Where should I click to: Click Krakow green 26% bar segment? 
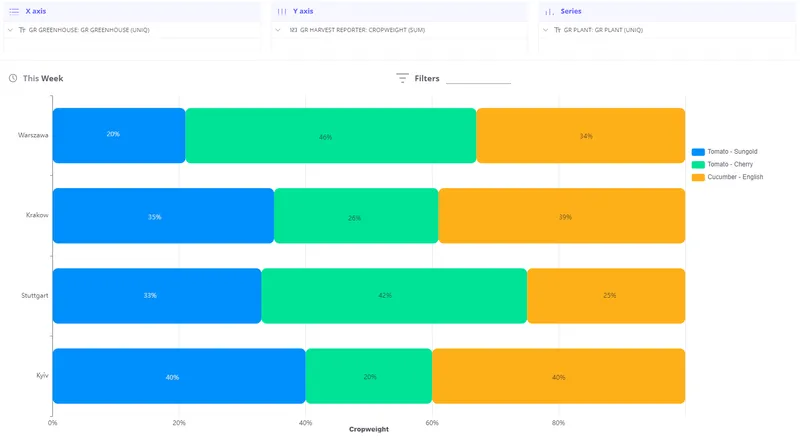tap(356, 216)
